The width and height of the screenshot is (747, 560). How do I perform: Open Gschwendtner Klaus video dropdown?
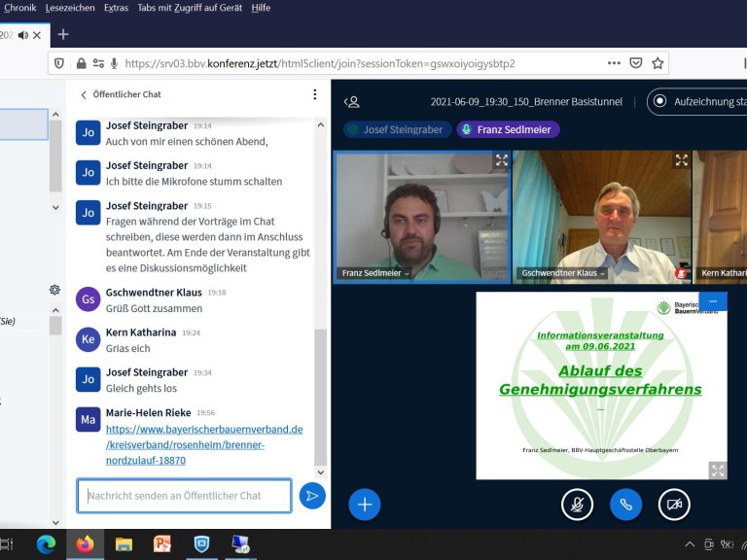602,274
